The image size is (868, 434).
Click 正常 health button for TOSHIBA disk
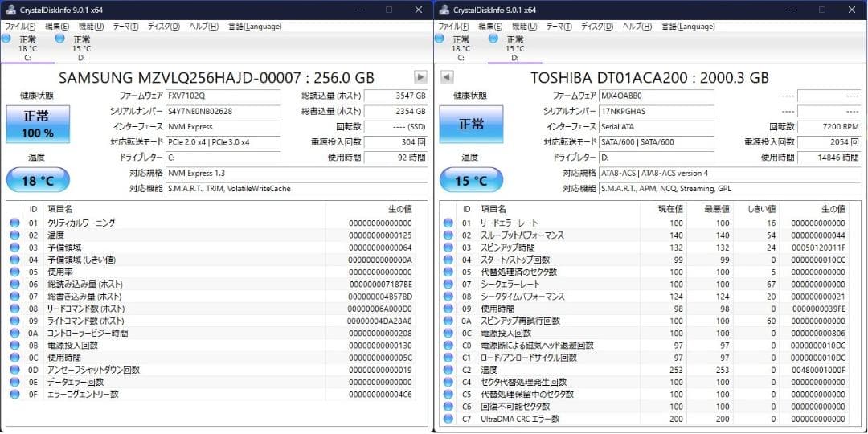pyautogui.click(x=471, y=124)
